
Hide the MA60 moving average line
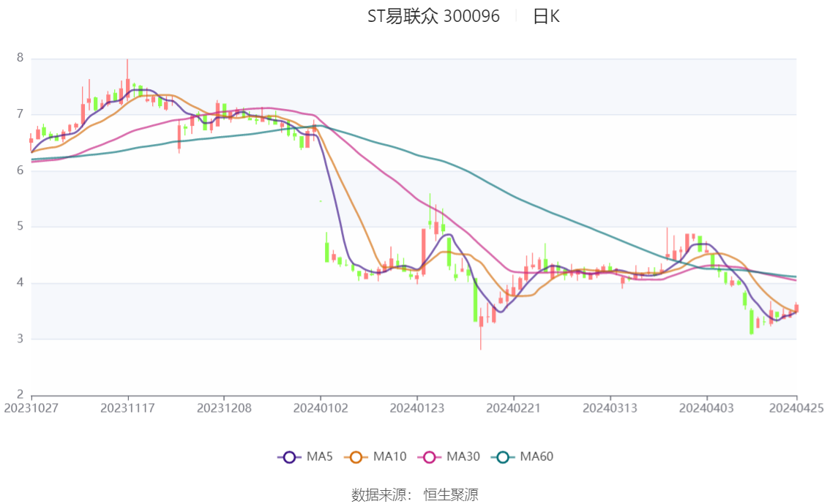523,457
